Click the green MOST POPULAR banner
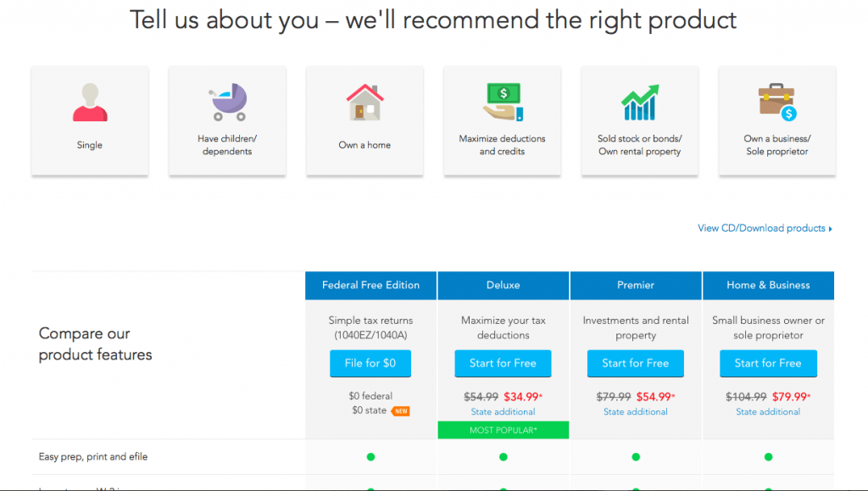Screen dimensions: 868x491 (504, 430)
